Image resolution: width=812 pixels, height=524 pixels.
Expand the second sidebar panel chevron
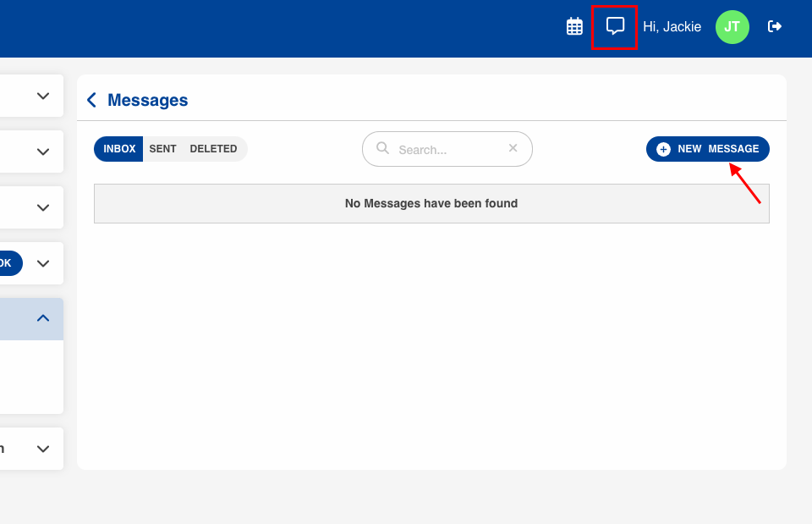click(43, 152)
